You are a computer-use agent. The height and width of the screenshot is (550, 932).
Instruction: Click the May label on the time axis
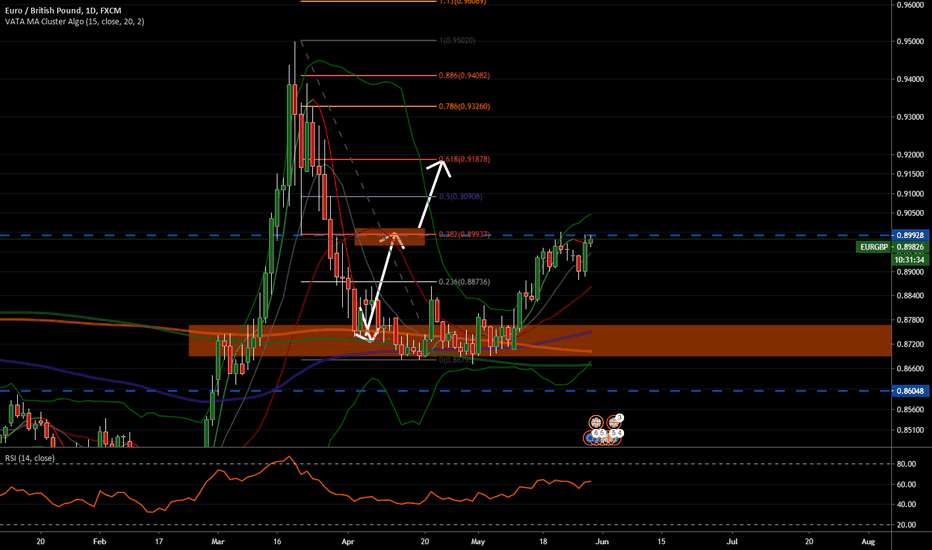click(x=478, y=542)
